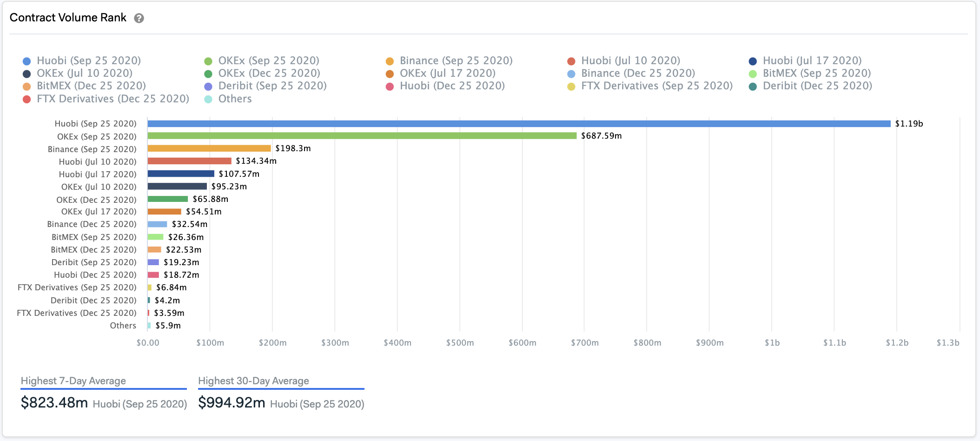Click the pink Huobi Dec 25 bar
980x441 pixels.
click(153, 274)
